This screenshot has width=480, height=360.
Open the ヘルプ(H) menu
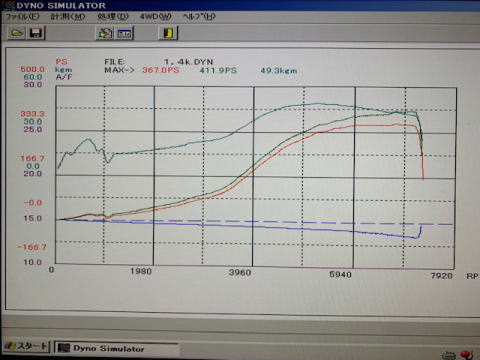pyautogui.click(x=199, y=16)
